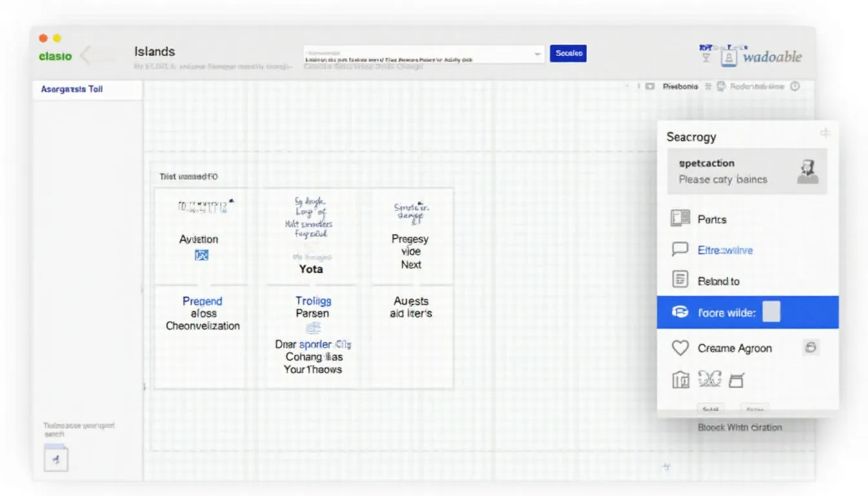
Task: Click the clasio logo
Action: pyautogui.click(x=55, y=56)
